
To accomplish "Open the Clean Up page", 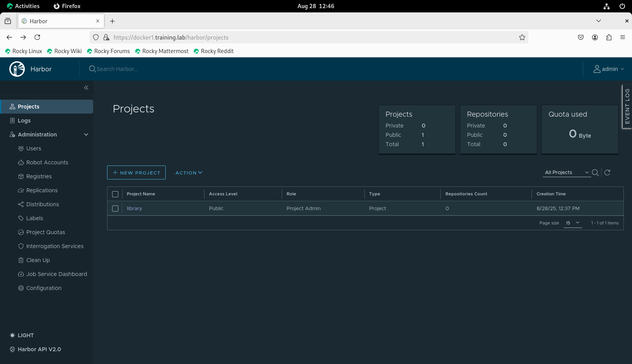I will click(38, 260).
